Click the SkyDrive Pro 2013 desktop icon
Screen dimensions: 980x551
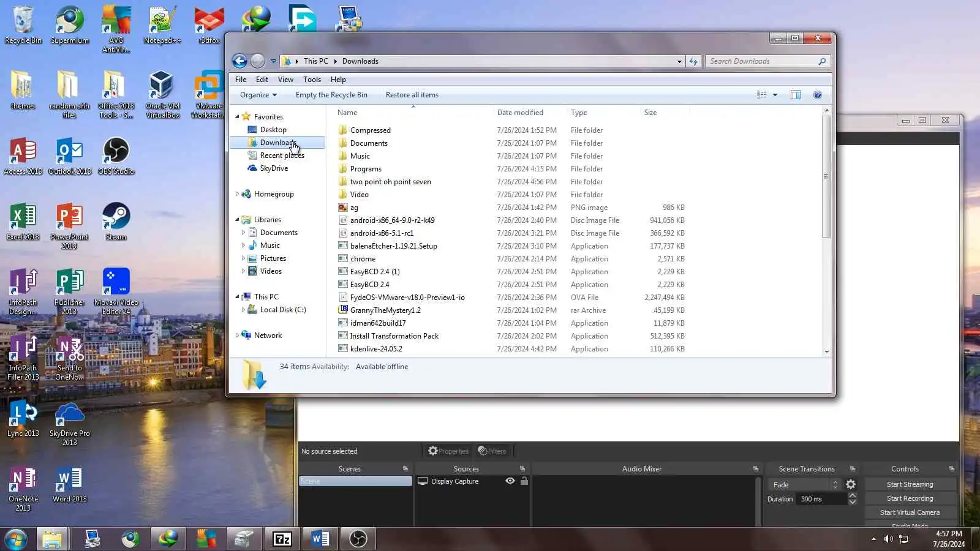tap(70, 422)
